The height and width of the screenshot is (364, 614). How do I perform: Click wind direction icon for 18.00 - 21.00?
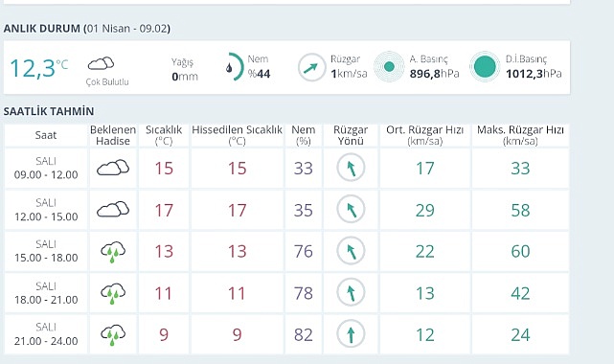click(x=351, y=292)
